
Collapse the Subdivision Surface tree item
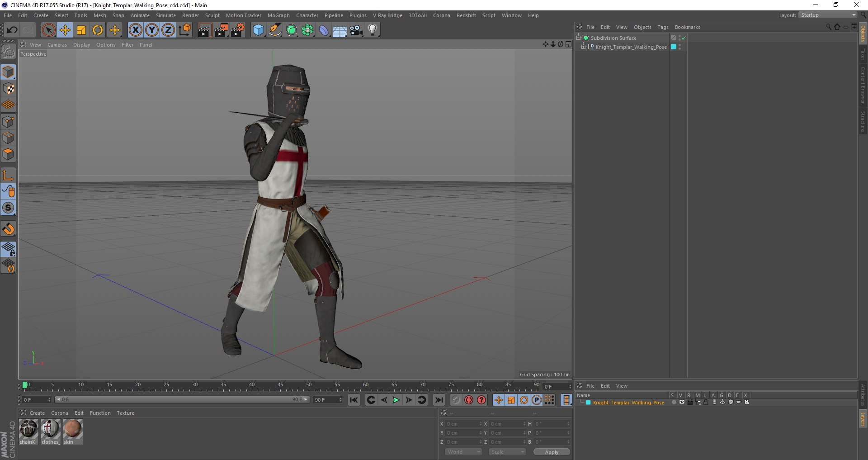coord(579,38)
